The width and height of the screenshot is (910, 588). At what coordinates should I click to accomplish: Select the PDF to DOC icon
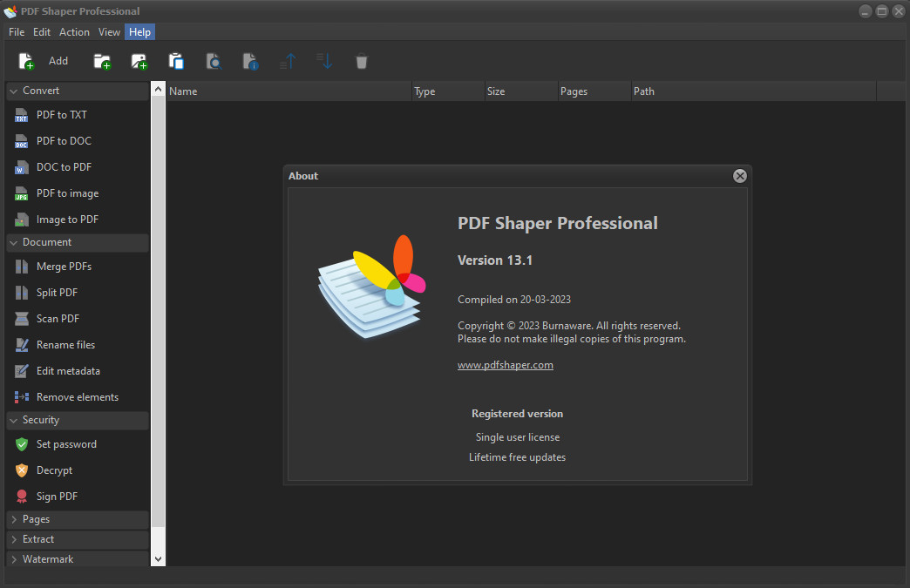[x=22, y=141]
